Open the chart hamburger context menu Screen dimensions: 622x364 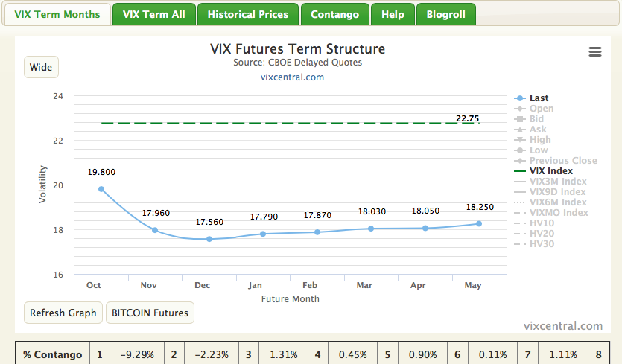coord(594,51)
